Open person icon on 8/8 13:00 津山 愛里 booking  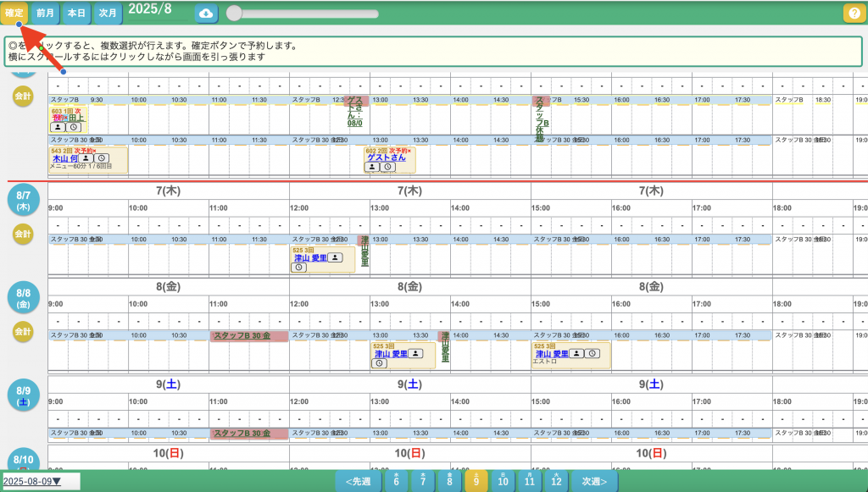[415, 354]
